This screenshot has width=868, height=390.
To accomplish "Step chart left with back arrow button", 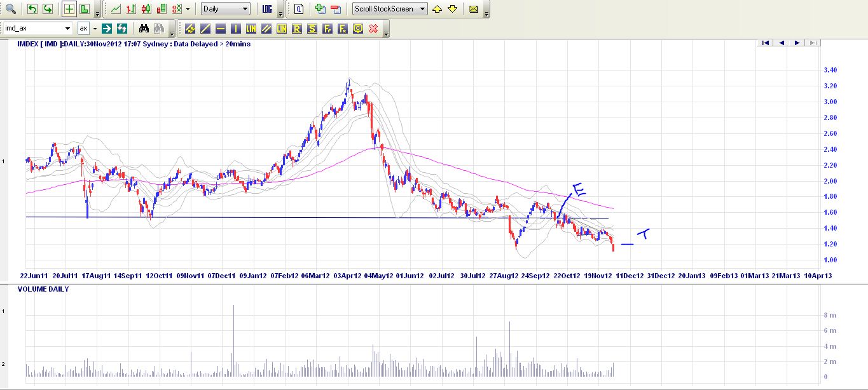I will click(781, 43).
